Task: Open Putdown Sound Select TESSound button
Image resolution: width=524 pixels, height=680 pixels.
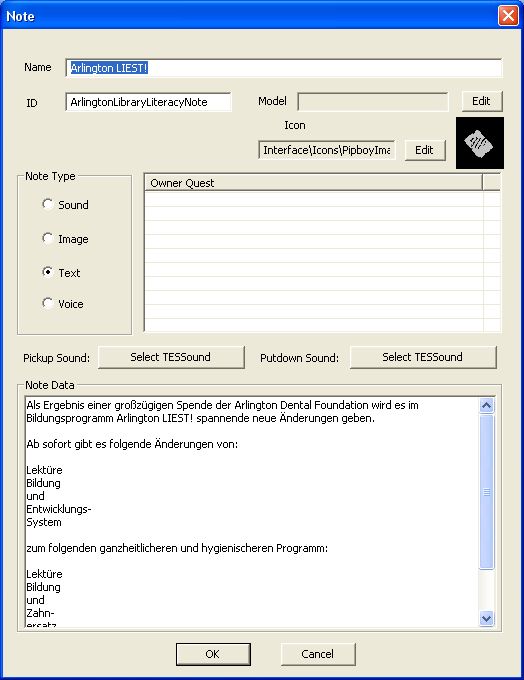Action: click(423, 357)
